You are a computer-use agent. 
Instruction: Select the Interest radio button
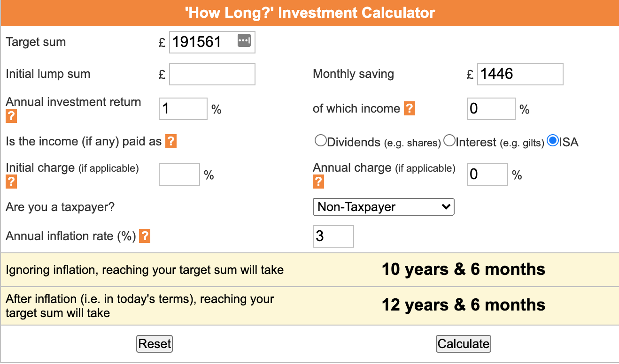click(x=449, y=141)
